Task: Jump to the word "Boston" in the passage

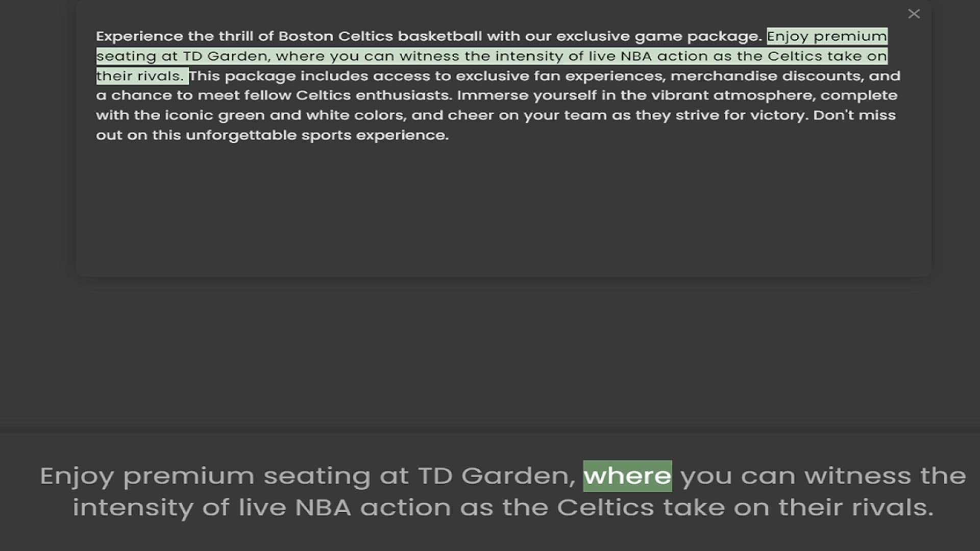Action: (306, 36)
